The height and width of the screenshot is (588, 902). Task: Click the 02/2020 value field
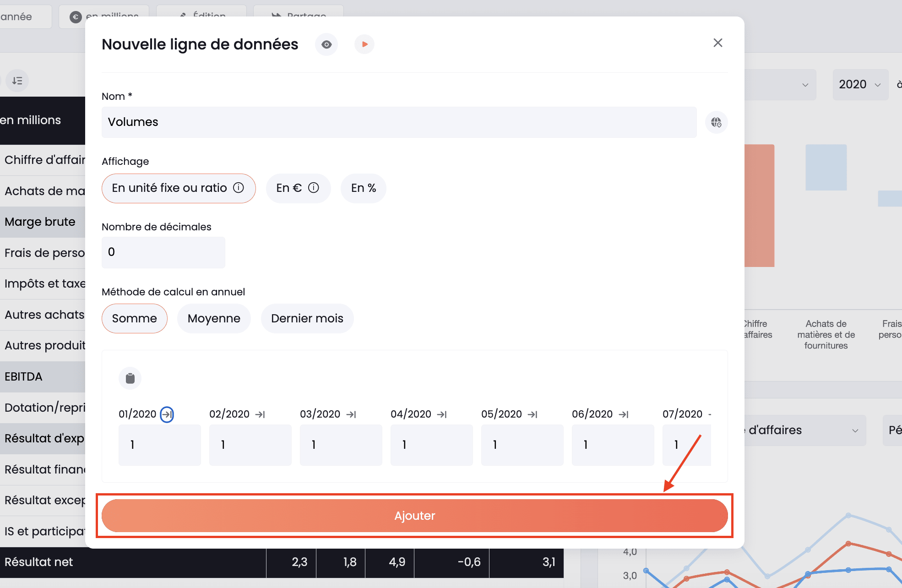[x=250, y=445]
